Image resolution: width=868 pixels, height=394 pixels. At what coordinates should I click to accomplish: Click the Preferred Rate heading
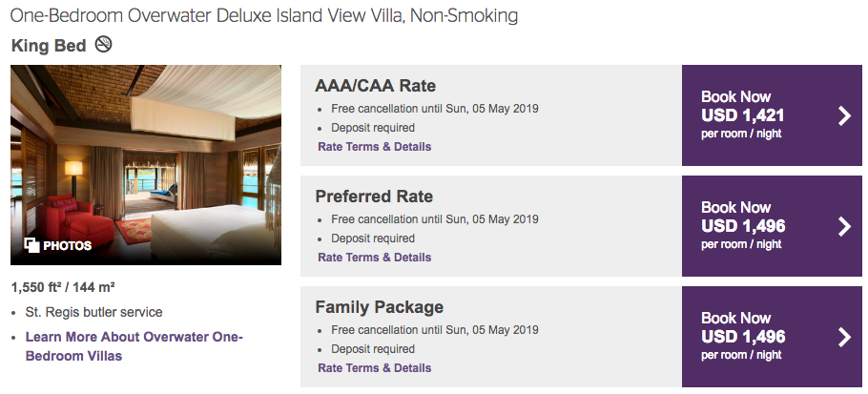pos(374,197)
